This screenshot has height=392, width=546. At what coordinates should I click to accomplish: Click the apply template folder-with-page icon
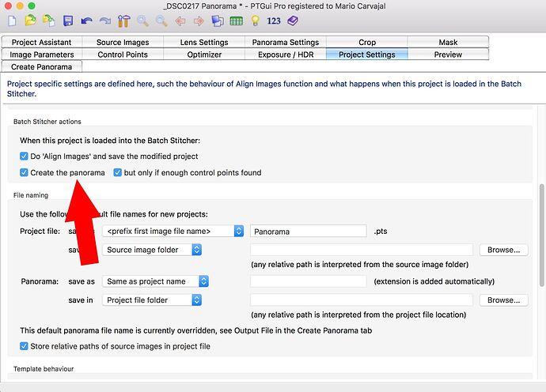(49, 21)
